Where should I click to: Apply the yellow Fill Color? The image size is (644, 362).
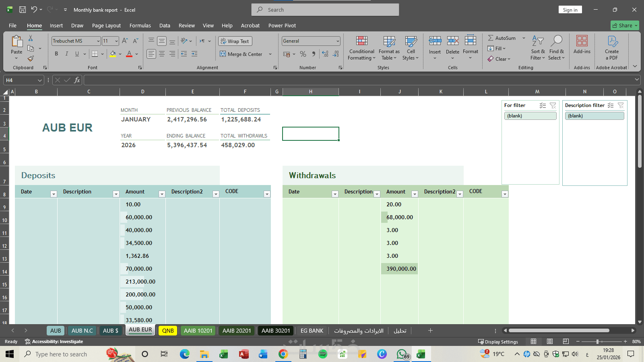point(113,54)
